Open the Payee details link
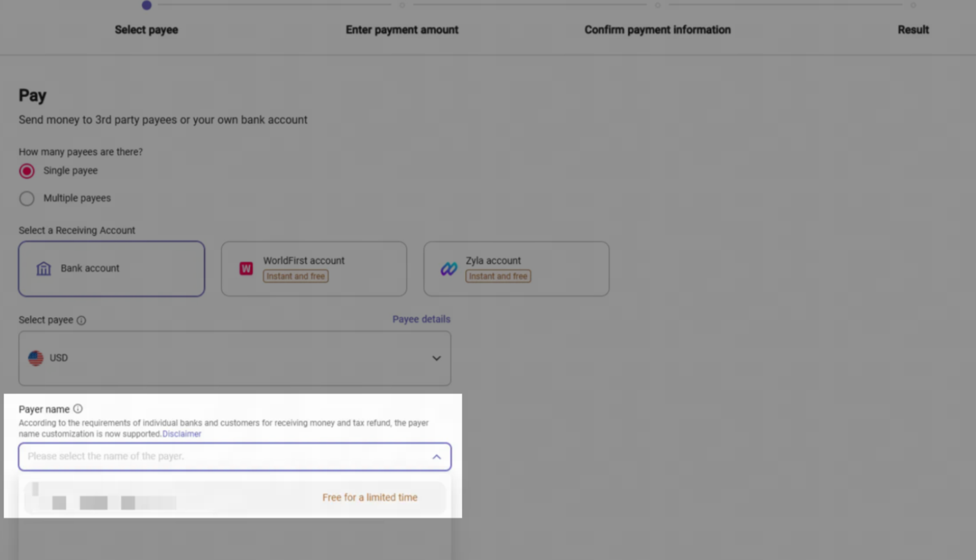The image size is (976, 560). pos(421,319)
